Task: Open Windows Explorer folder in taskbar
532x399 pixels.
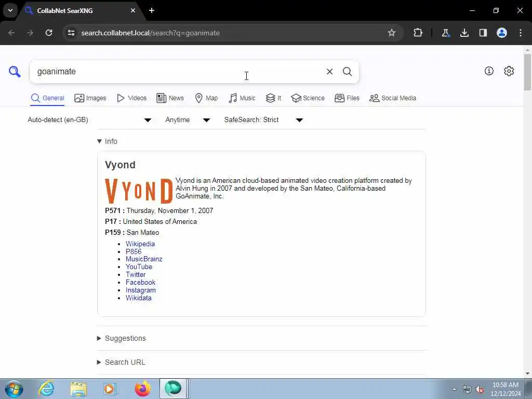Action: (x=79, y=389)
